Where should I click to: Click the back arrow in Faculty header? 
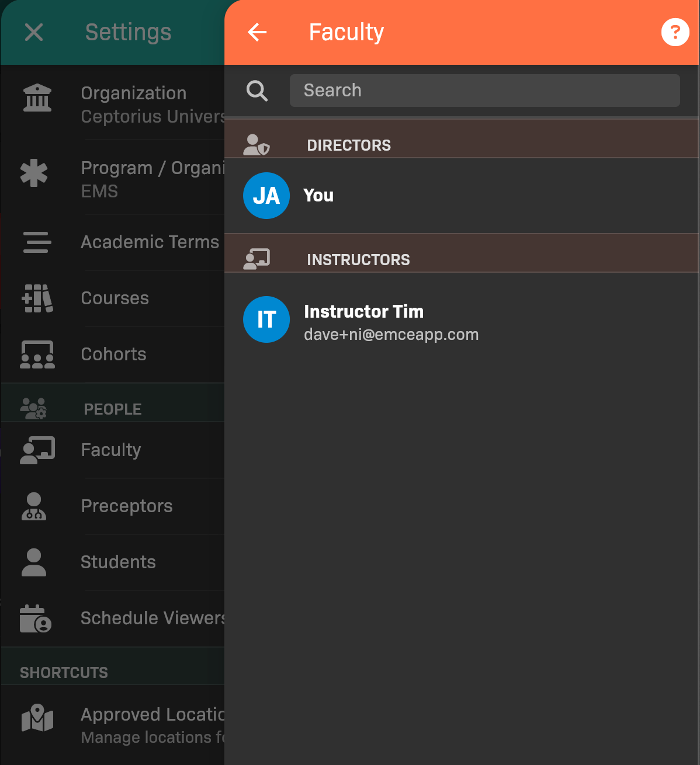[257, 32]
